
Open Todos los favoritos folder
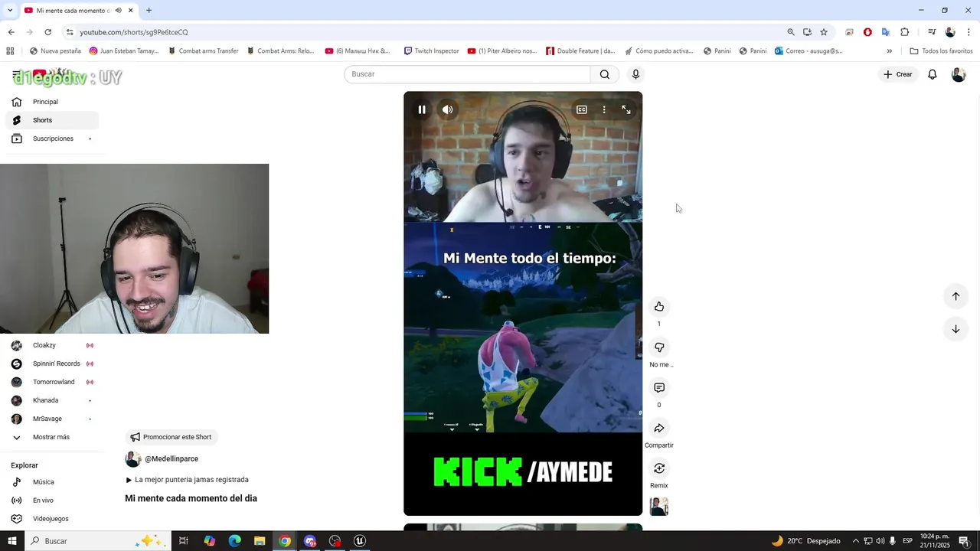point(941,51)
